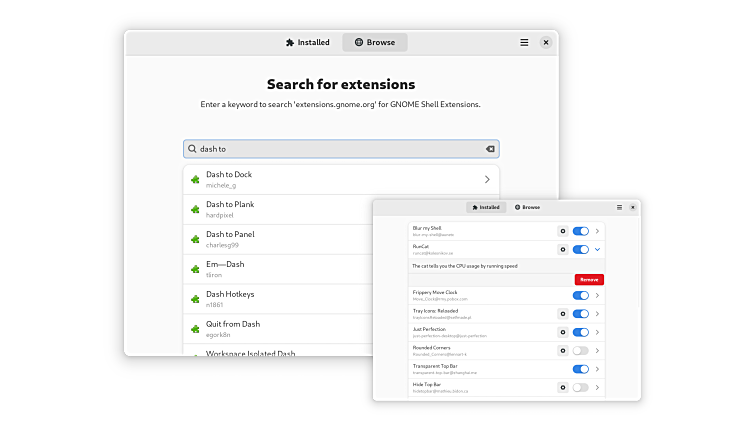Screen dimensions: 752x423
Task: Switch off Just Perfection extension
Action: pos(581,332)
